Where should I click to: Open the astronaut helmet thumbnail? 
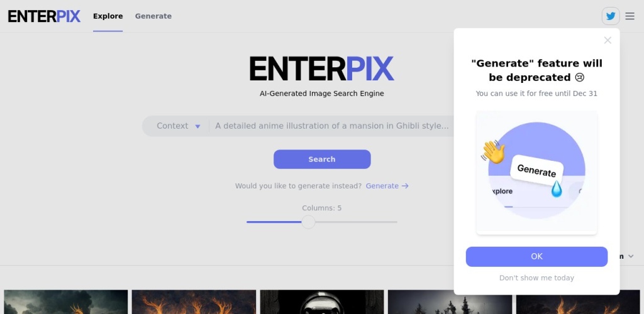tap(321, 302)
